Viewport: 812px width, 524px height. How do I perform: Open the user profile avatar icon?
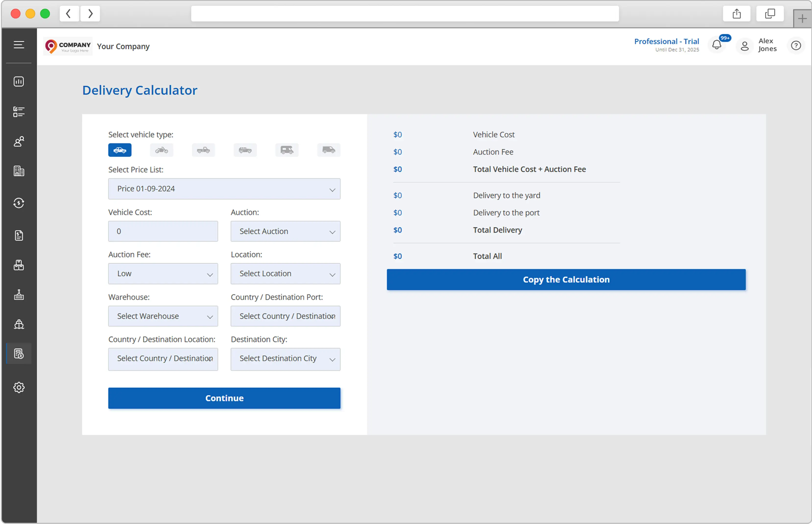pos(745,46)
